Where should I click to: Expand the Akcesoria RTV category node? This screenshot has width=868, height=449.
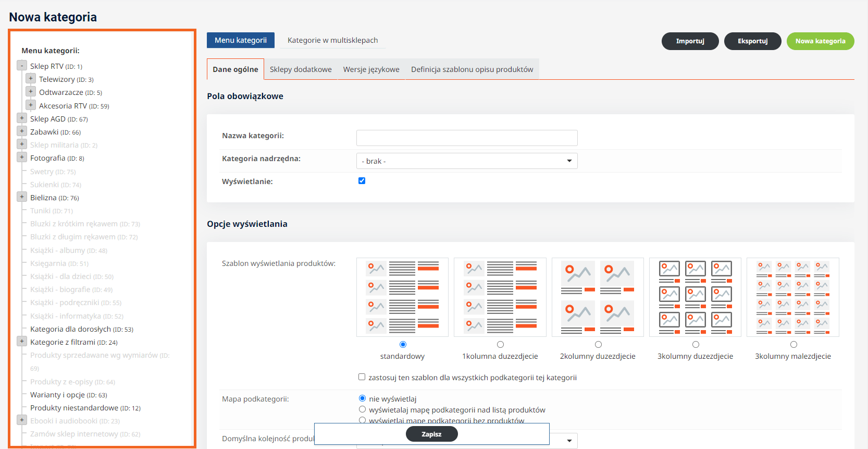31,105
